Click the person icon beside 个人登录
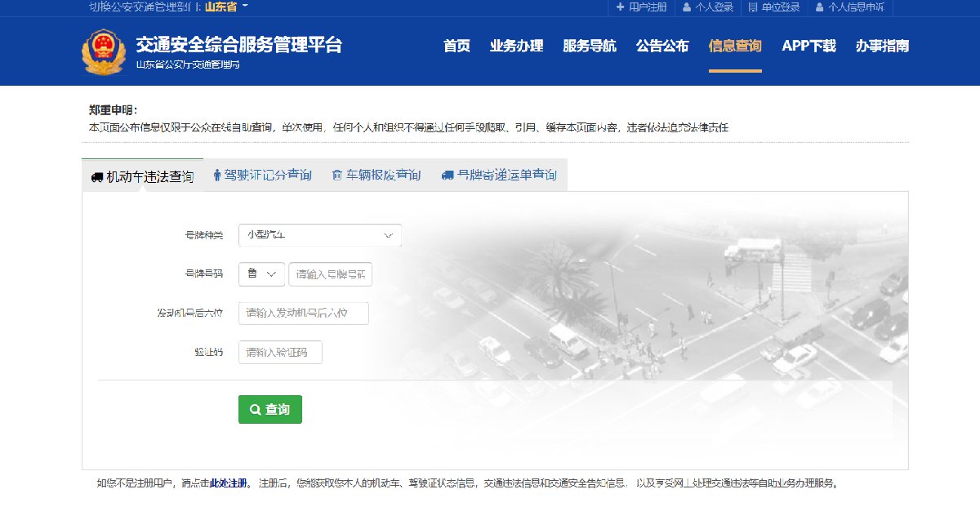The height and width of the screenshot is (525, 980). (x=687, y=7)
